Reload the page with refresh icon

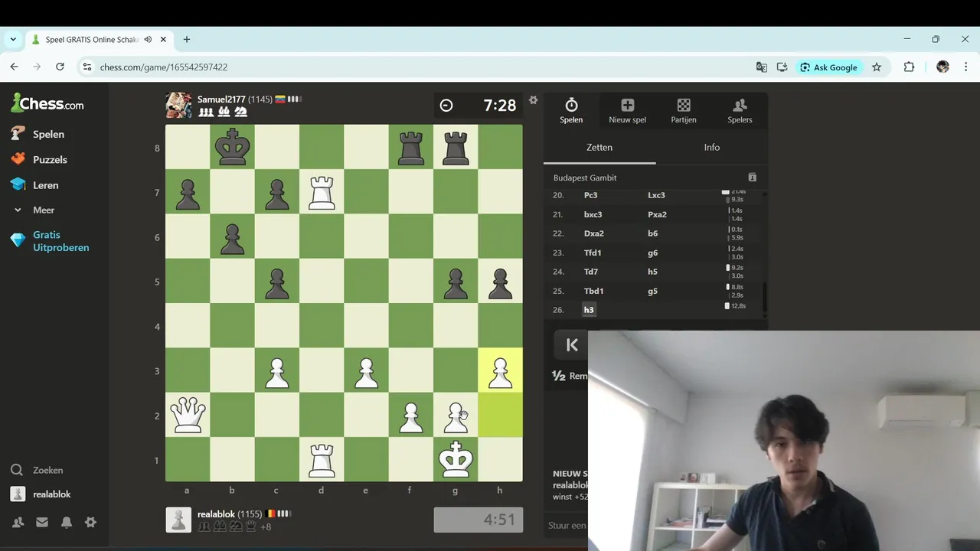[60, 67]
